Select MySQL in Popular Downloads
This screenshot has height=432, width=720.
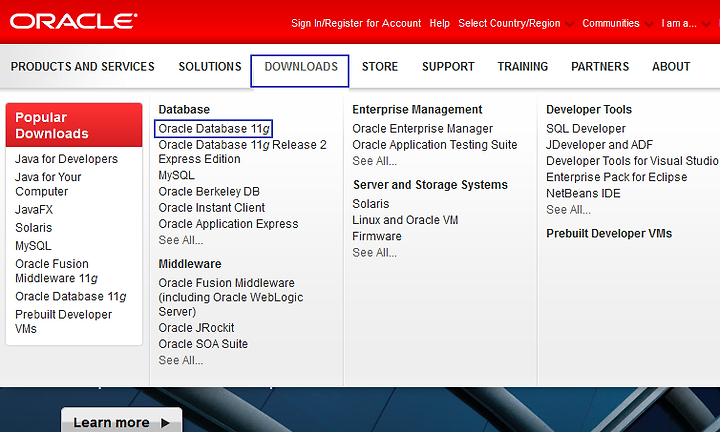[33, 246]
